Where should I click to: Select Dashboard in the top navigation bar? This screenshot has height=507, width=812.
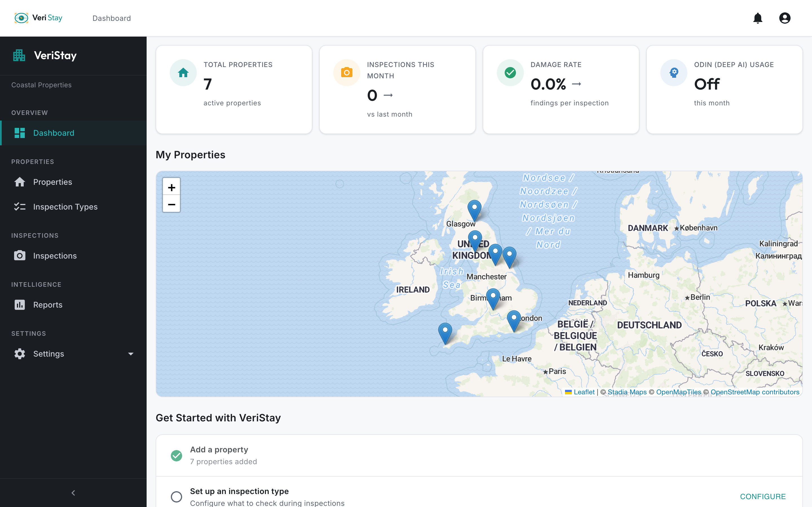112,18
